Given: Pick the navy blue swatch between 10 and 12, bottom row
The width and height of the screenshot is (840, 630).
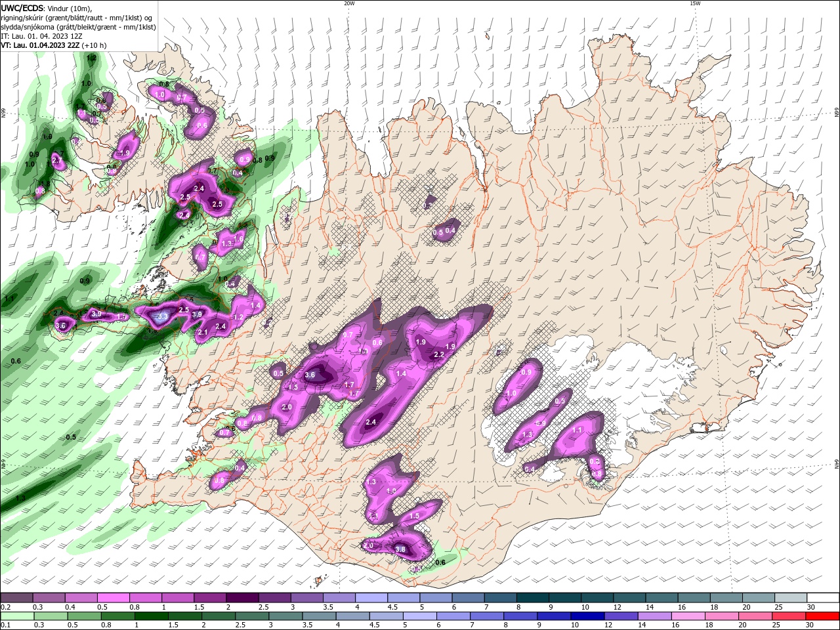Looking at the screenshot, I should click(x=588, y=616).
